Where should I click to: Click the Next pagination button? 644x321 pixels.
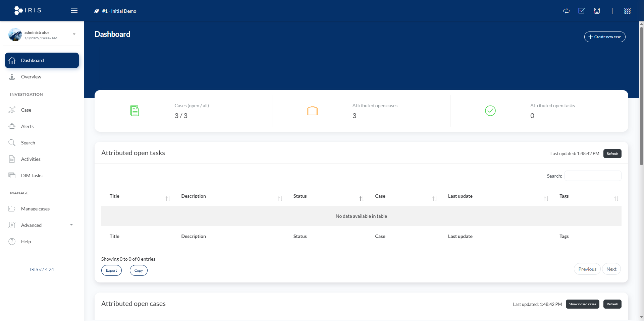click(611, 269)
